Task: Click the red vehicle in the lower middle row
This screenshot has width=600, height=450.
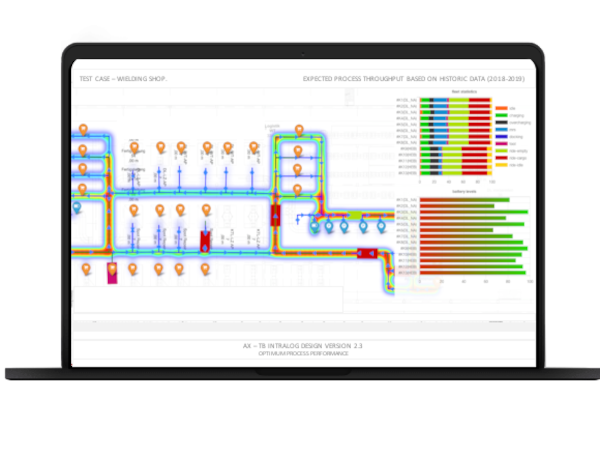Action: (x=205, y=241)
